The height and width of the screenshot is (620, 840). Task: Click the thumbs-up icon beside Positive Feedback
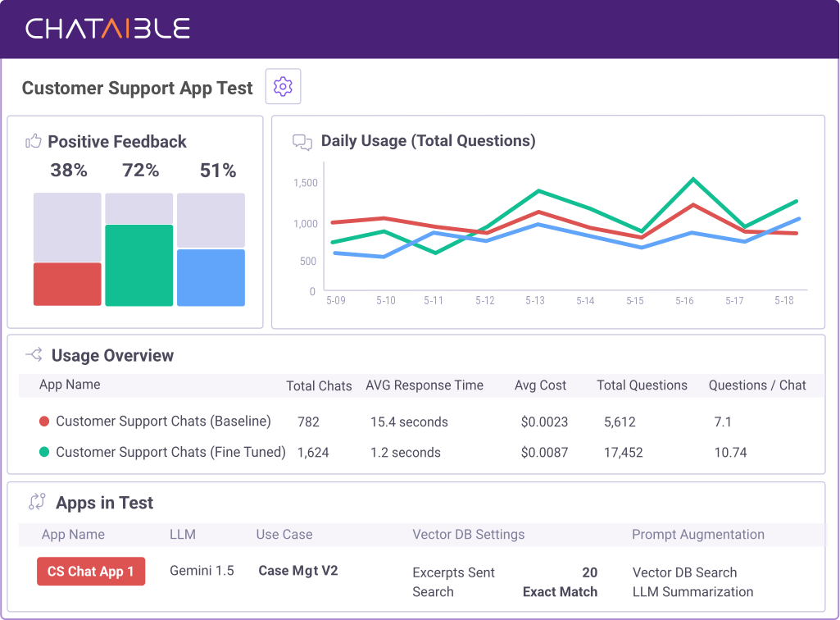[33, 140]
